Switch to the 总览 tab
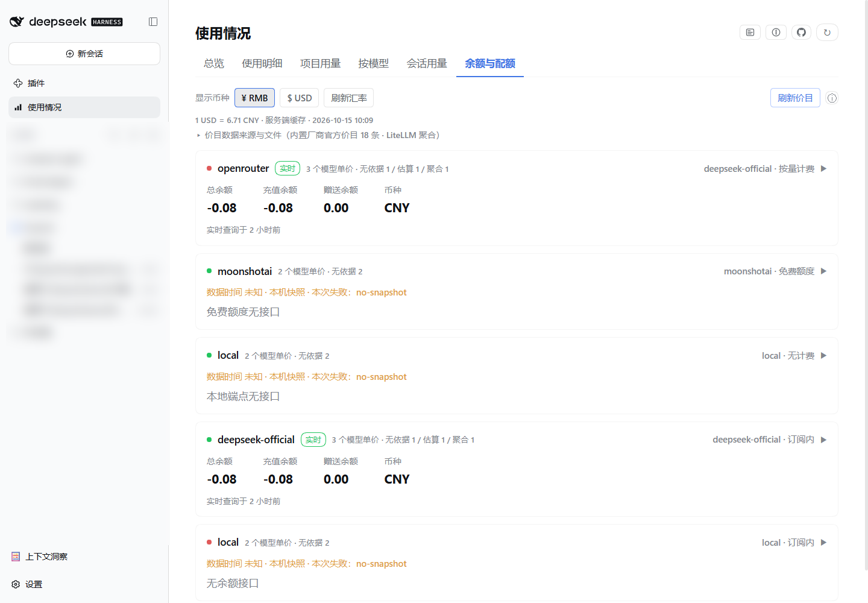This screenshot has height=603, width=868. (x=214, y=63)
